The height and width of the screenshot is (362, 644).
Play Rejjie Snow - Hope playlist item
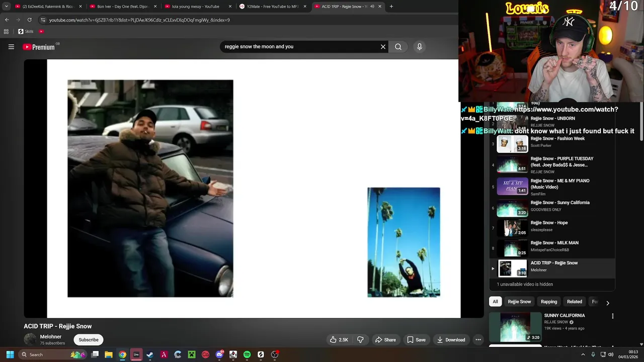click(x=552, y=228)
